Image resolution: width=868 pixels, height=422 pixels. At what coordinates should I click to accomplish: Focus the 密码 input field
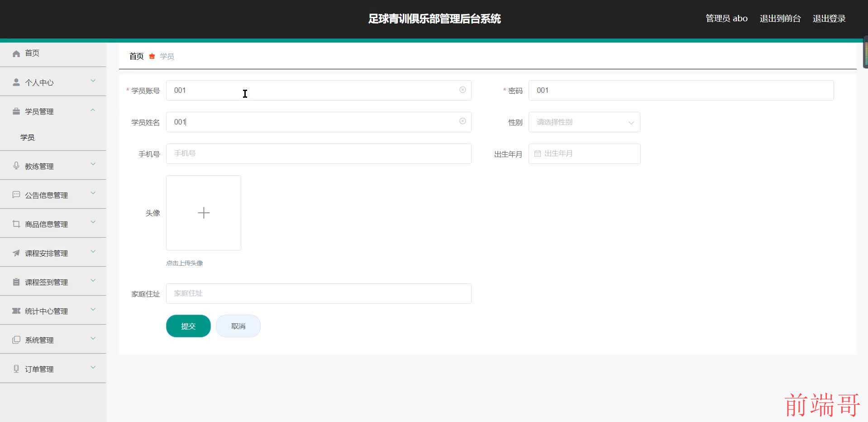(681, 90)
